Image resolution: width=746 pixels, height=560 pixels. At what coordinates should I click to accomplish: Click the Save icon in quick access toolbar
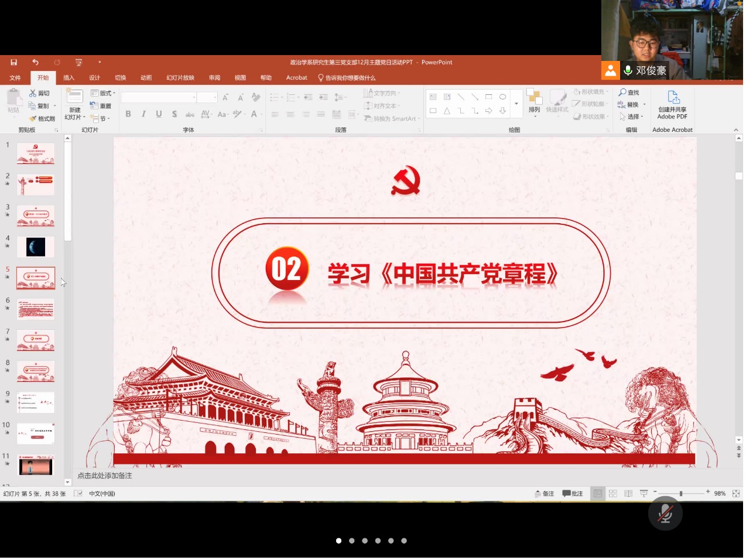point(13,62)
